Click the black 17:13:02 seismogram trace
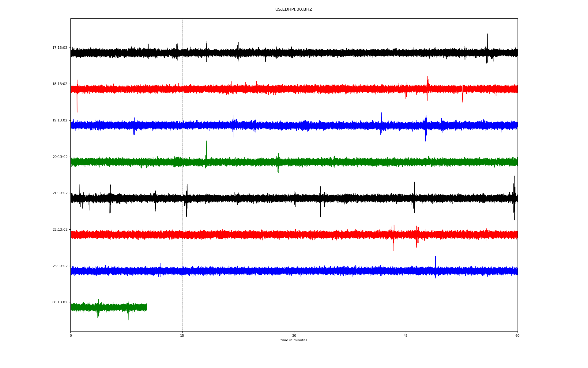Screen dimensions: 588x368 click(x=294, y=52)
